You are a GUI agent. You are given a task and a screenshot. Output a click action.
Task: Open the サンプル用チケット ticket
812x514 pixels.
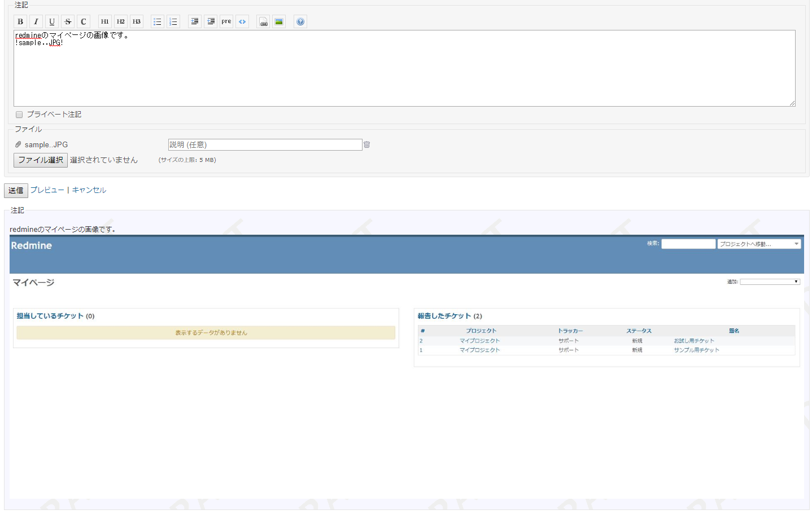pos(697,350)
